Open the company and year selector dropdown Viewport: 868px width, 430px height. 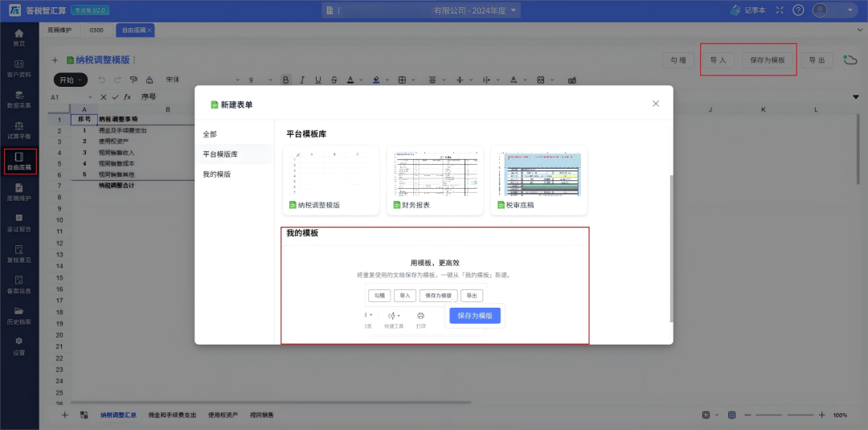click(420, 10)
